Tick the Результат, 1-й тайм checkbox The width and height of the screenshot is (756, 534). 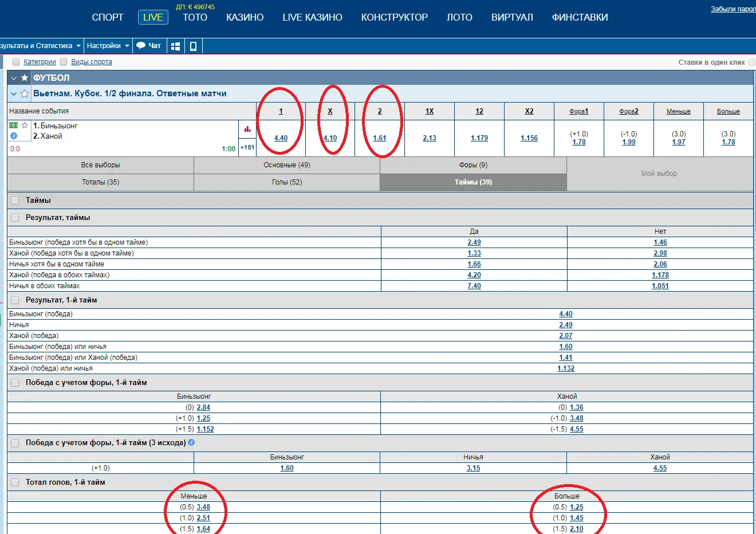15,300
